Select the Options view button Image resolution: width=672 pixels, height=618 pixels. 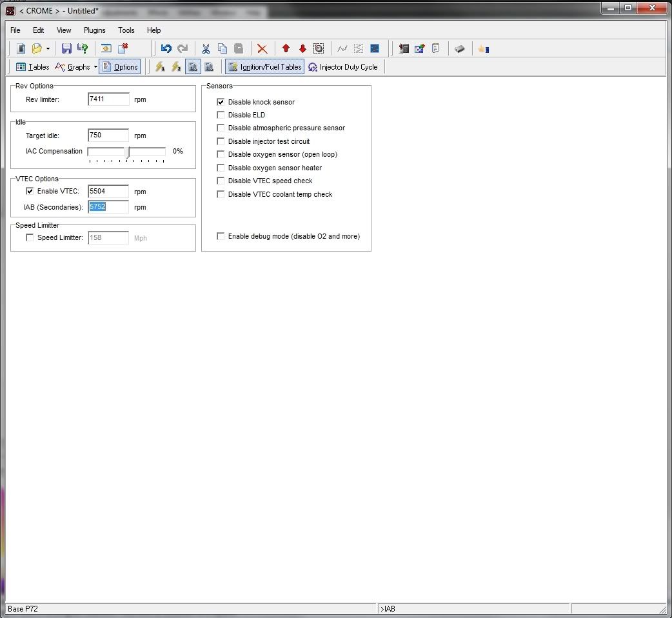tap(120, 67)
